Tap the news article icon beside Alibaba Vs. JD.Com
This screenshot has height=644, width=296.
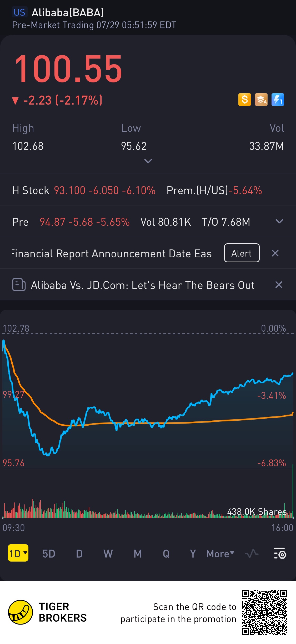19,285
